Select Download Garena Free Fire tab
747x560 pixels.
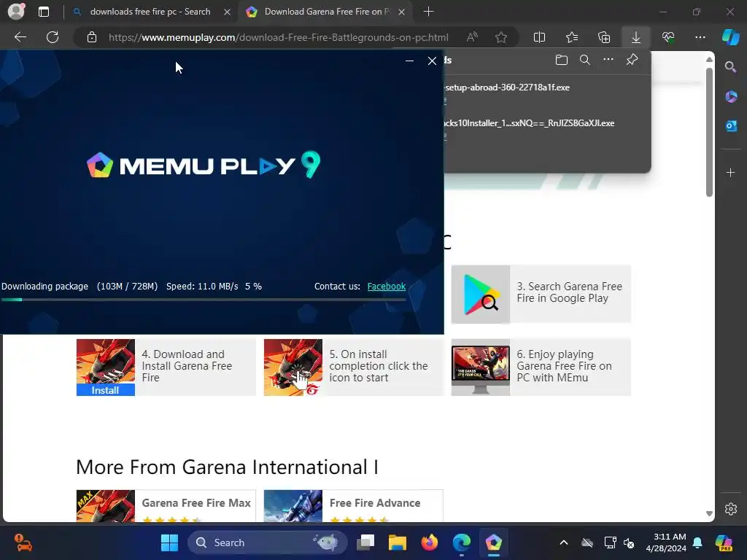coord(326,12)
